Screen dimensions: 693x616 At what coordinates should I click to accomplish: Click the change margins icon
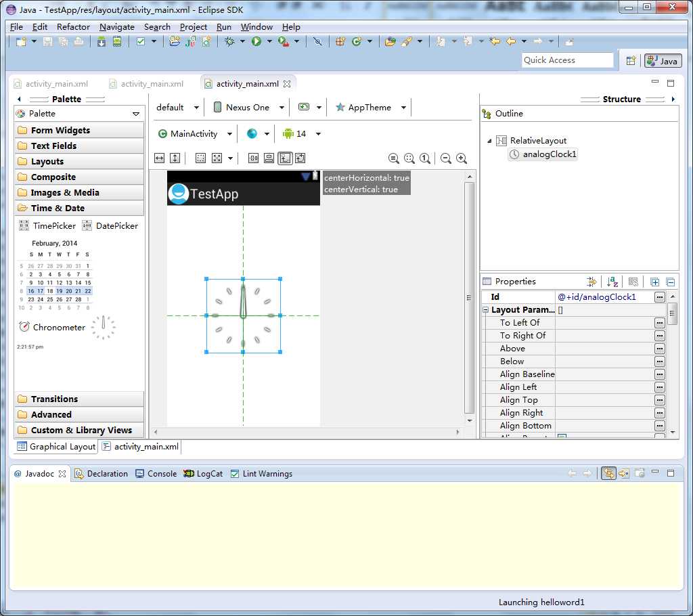(x=200, y=158)
